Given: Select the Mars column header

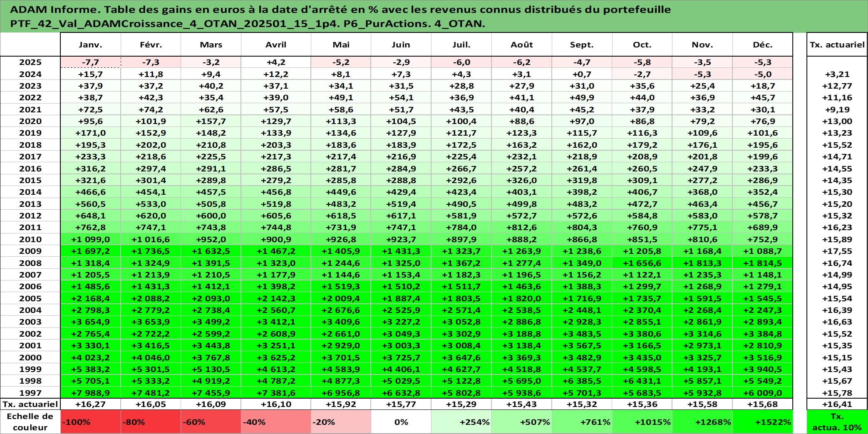Looking at the screenshot, I should pyautogui.click(x=211, y=45).
